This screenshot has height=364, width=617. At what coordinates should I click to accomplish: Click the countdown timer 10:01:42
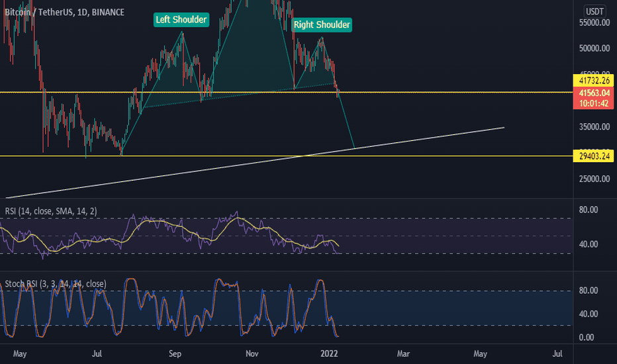click(x=594, y=103)
